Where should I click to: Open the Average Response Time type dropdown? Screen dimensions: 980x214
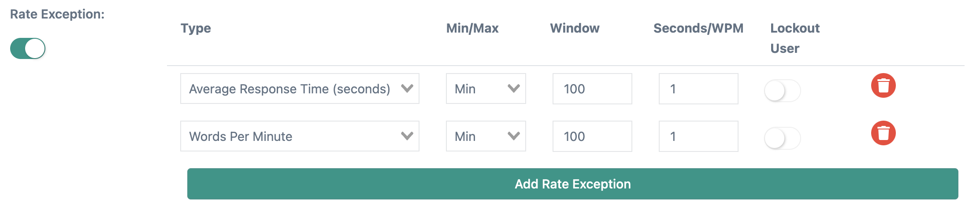click(x=300, y=89)
